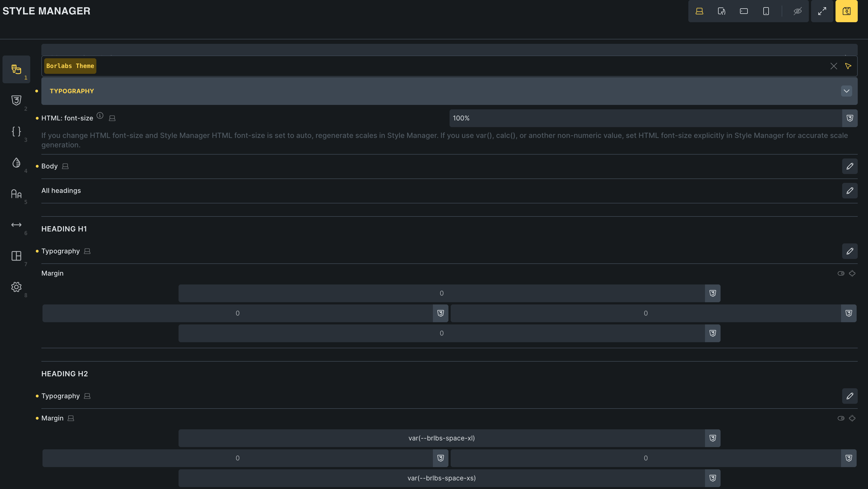The height and width of the screenshot is (489, 868).
Task: Open the curly braces variables panel
Action: [16, 131]
